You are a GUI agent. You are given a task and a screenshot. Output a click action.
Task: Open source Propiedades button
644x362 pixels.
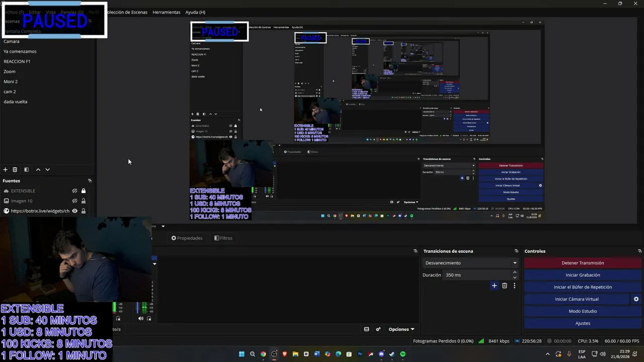tap(187, 238)
